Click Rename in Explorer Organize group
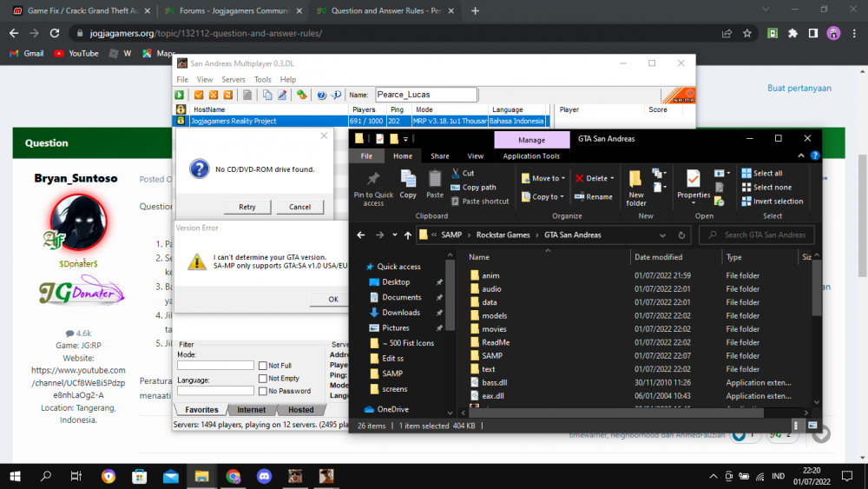 594,196
